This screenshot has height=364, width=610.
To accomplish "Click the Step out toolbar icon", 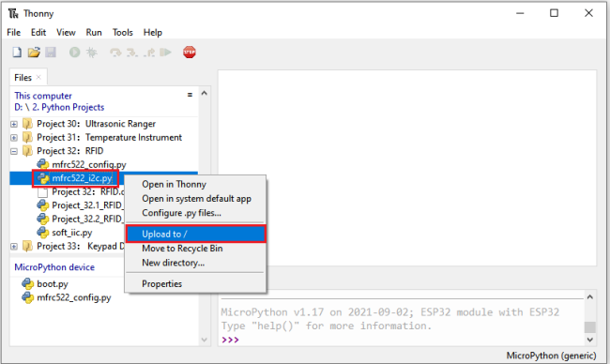I will [x=149, y=53].
